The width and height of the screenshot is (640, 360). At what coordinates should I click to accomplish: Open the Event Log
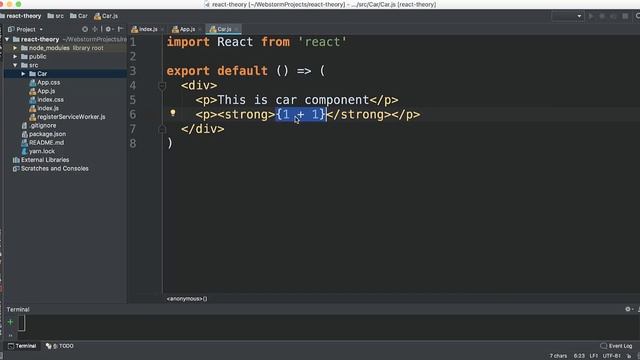coord(616,346)
